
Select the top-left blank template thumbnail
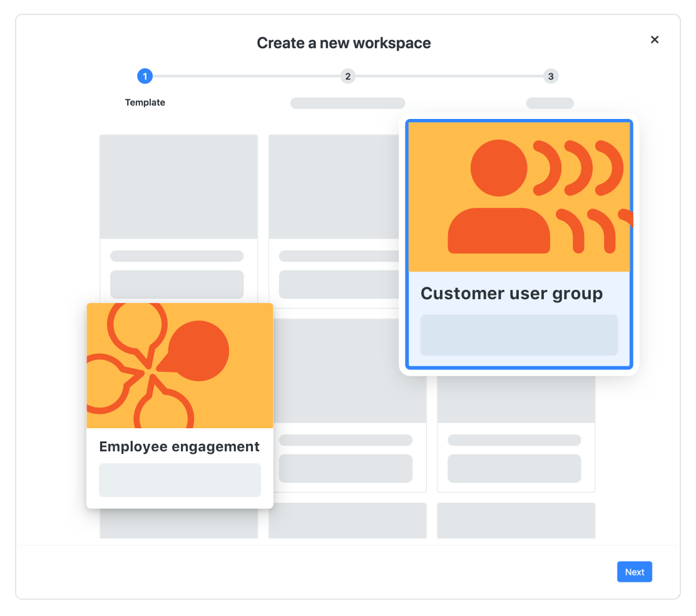pos(178,187)
